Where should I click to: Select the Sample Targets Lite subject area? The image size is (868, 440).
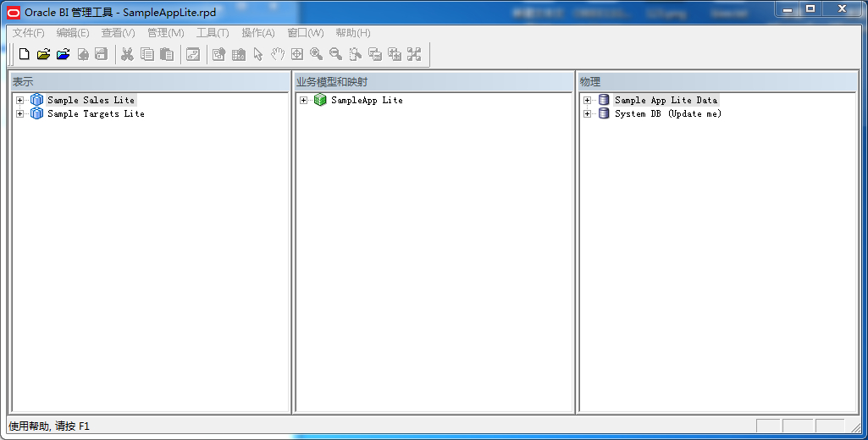point(96,114)
